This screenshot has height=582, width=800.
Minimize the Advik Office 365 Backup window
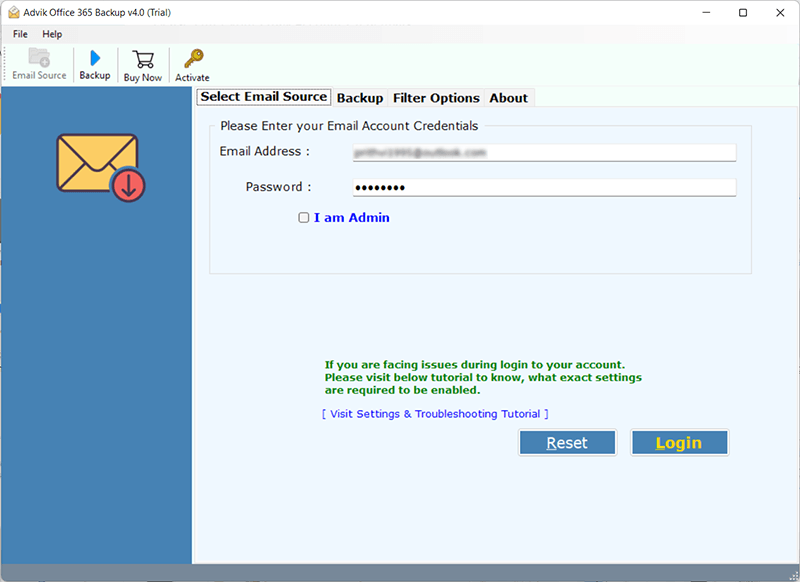[706, 12]
